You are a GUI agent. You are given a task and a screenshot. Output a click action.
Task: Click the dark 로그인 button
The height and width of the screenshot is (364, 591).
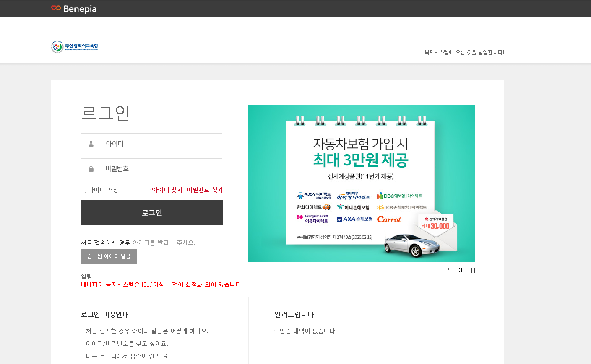[x=152, y=213]
